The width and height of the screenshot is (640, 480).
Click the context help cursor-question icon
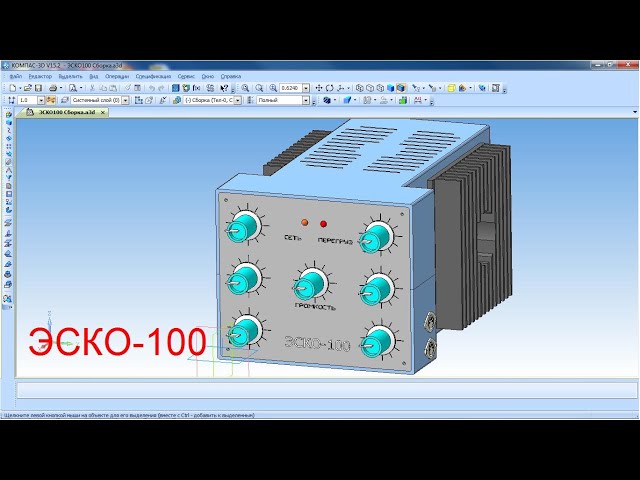tap(224, 88)
